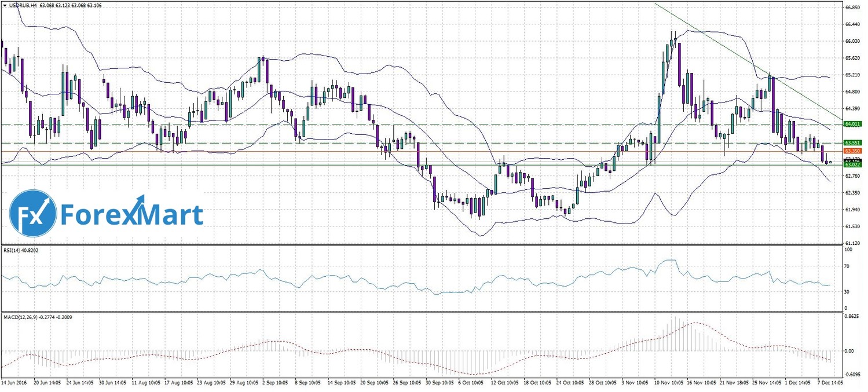Click the MACD(12,26,9) indicator label
The image size is (868, 392).
tap(22, 317)
